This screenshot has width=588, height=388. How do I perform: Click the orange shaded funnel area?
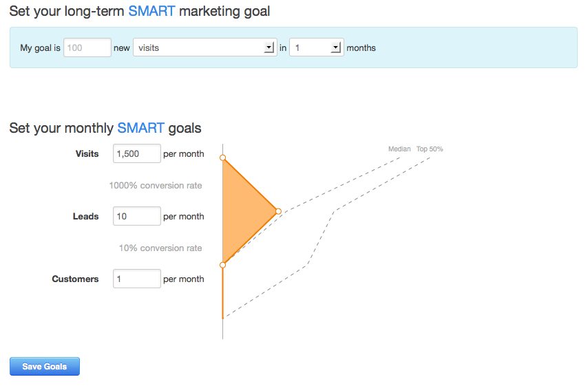point(244,211)
